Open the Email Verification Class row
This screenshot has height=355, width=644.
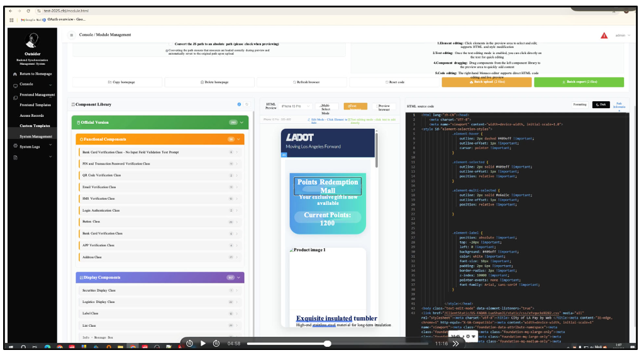click(159, 187)
